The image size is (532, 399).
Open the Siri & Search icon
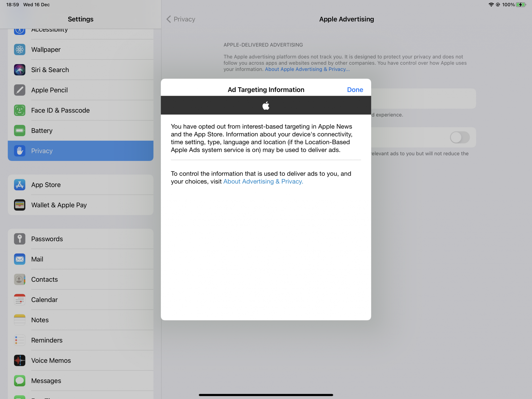point(20,70)
